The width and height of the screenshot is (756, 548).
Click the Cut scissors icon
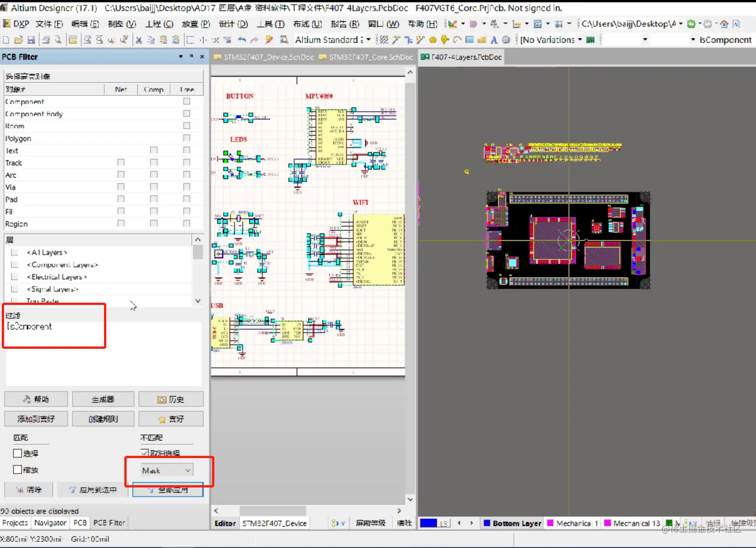click(x=139, y=40)
